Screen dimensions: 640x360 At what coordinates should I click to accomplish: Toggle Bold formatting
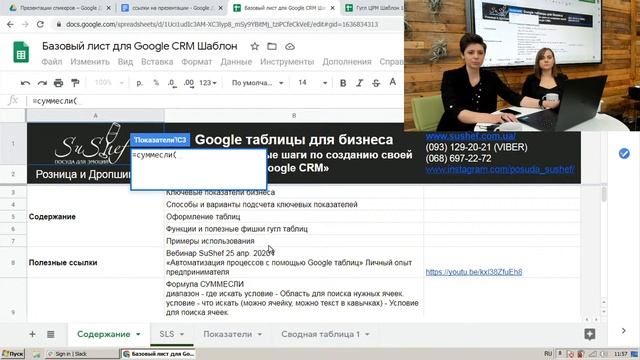point(343,83)
